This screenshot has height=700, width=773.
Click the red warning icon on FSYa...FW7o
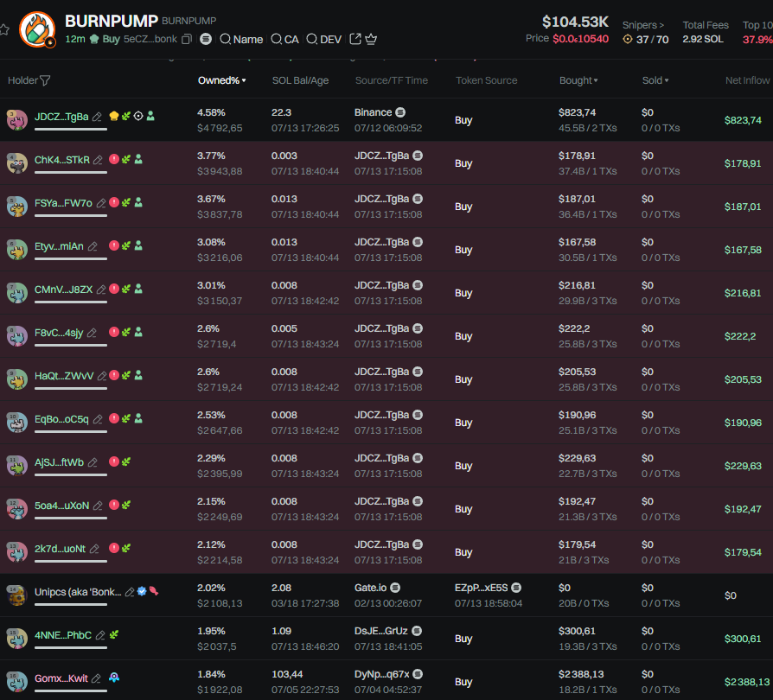pos(114,202)
